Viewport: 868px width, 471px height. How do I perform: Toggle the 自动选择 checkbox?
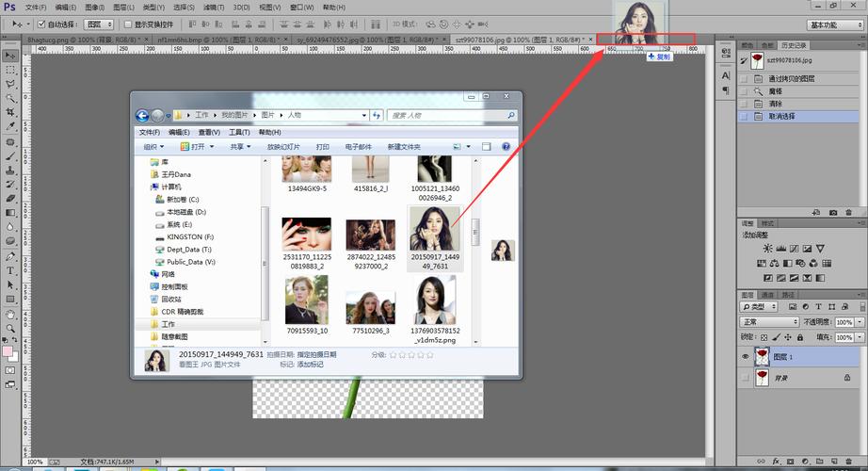tap(40, 24)
